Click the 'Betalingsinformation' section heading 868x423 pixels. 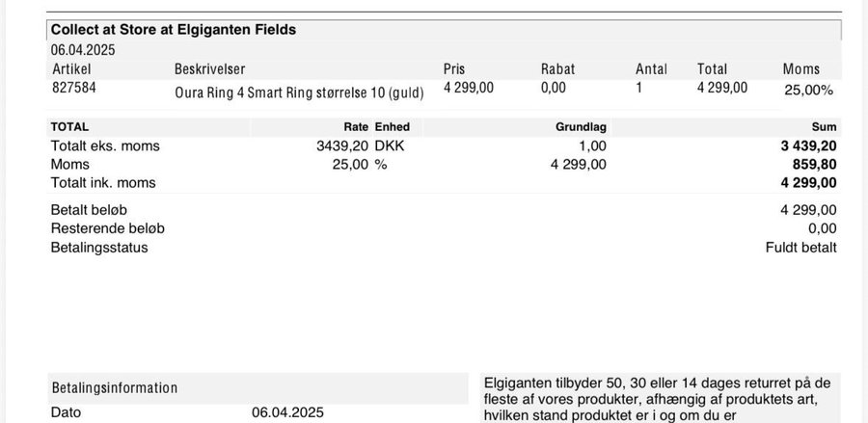coord(114,387)
